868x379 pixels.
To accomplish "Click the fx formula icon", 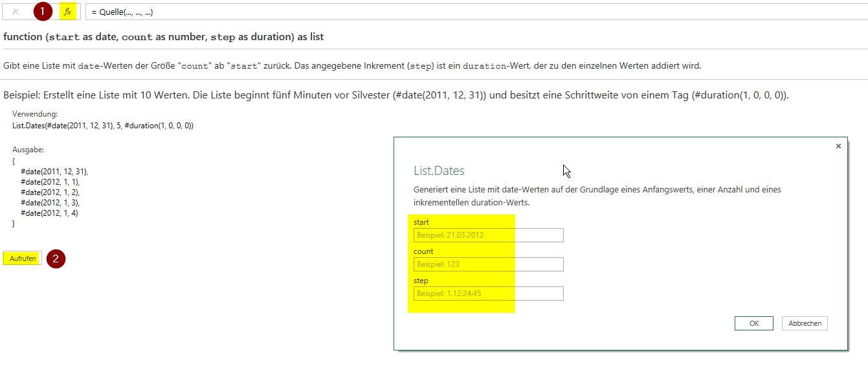I will pos(67,11).
